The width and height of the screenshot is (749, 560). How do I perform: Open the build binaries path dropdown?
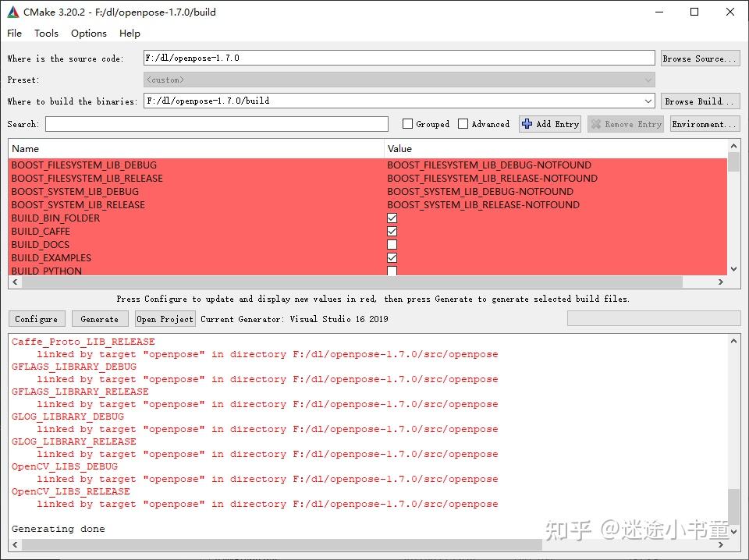pyautogui.click(x=648, y=101)
